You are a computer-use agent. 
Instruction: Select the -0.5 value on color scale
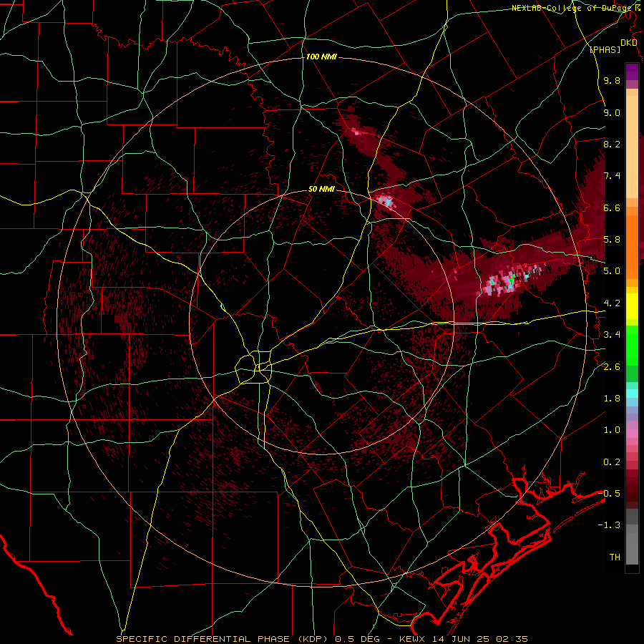[x=609, y=494]
